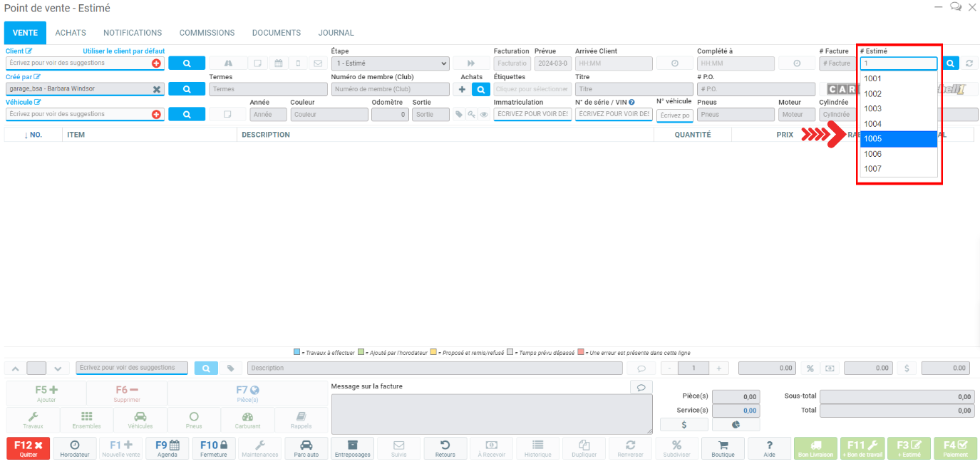This screenshot has height=464, width=980.
Task: Open the Horodateur time clock
Action: pyautogui.click(x=75, y=448)
